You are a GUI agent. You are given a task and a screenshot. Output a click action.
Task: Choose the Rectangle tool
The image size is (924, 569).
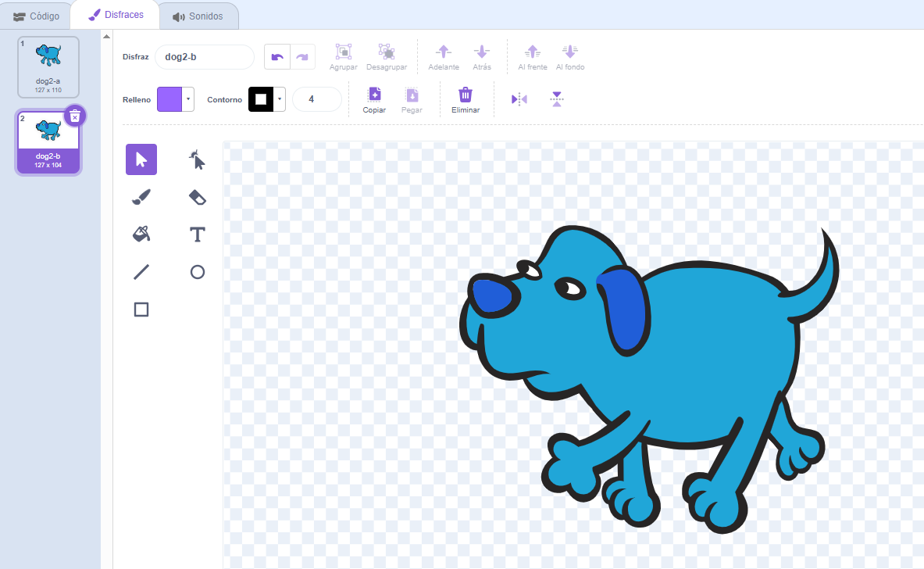coord(141,310)
